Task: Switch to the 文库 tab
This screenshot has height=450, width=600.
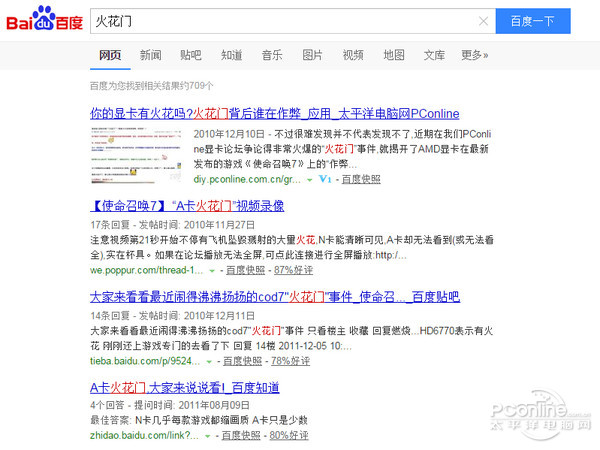Action: click(434, 55)
